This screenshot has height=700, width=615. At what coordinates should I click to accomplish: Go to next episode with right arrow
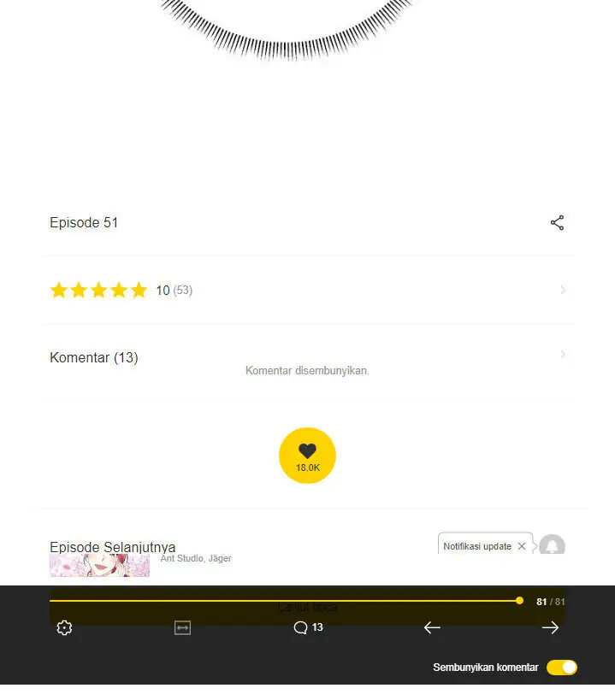point(550,627)
